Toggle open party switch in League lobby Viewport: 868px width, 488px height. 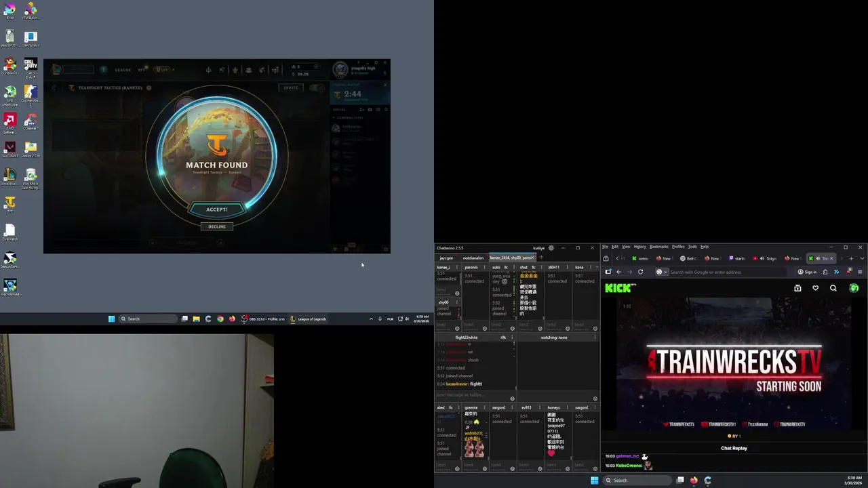[x=317, y=87]
